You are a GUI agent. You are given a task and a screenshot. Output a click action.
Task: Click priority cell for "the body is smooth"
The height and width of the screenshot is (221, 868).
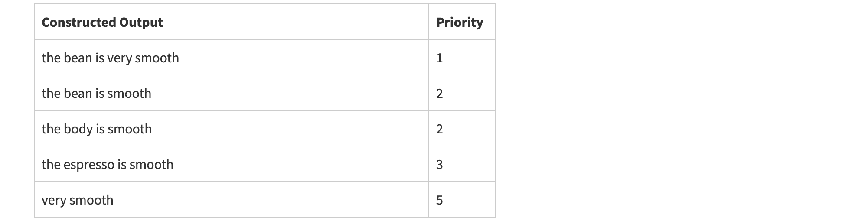click(x=439, y=129)
